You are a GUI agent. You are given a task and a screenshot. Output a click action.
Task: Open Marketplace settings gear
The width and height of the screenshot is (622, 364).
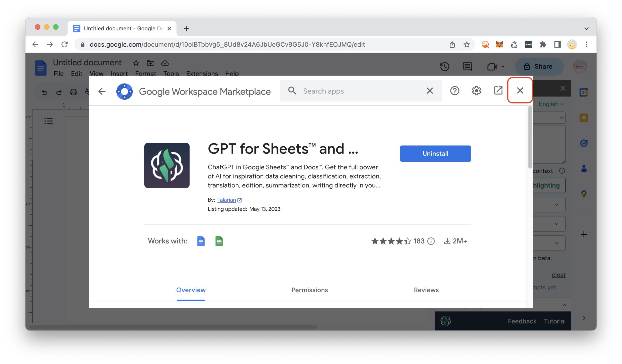click(x=476, y=91)
